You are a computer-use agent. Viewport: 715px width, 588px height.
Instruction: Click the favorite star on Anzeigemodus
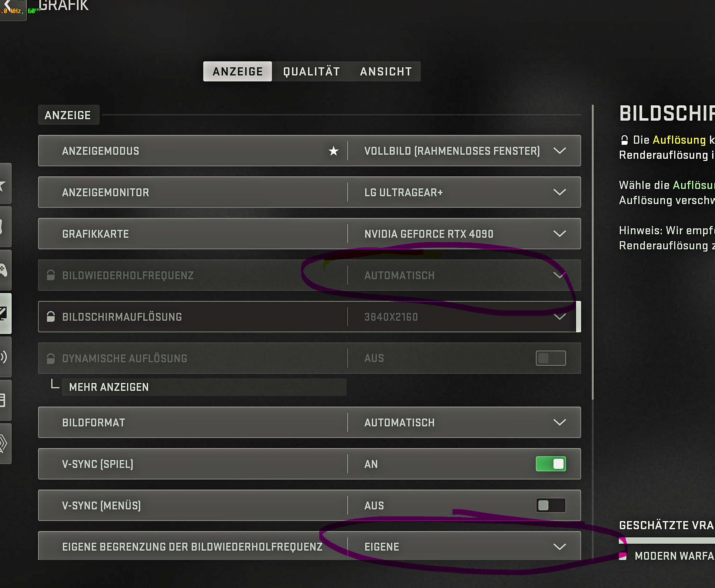point(333,151)
